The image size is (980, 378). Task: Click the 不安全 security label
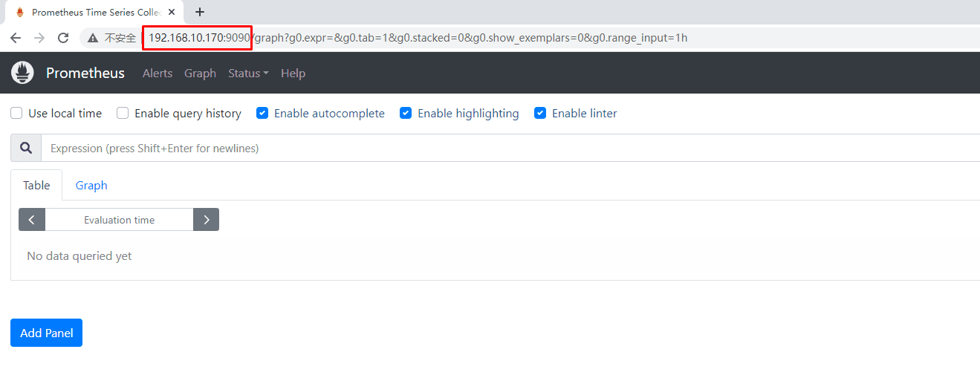[x=120, y=38]
